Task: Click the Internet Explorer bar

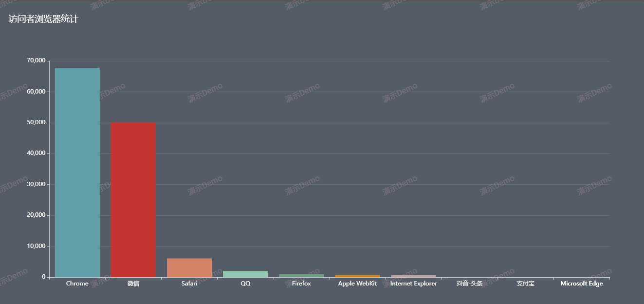Action: coord(413,276)
